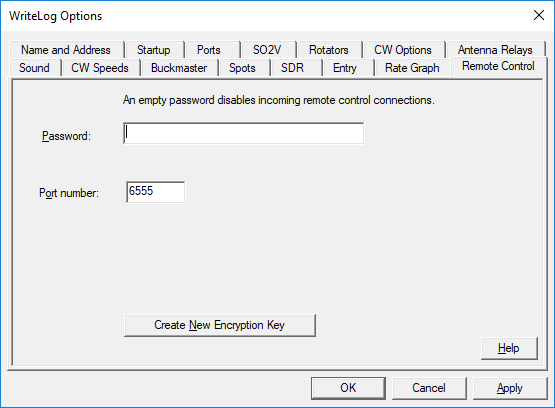Screen dimensions: 555x408
Task: Click Create New Encryption Key button
Action: [220, 325]
